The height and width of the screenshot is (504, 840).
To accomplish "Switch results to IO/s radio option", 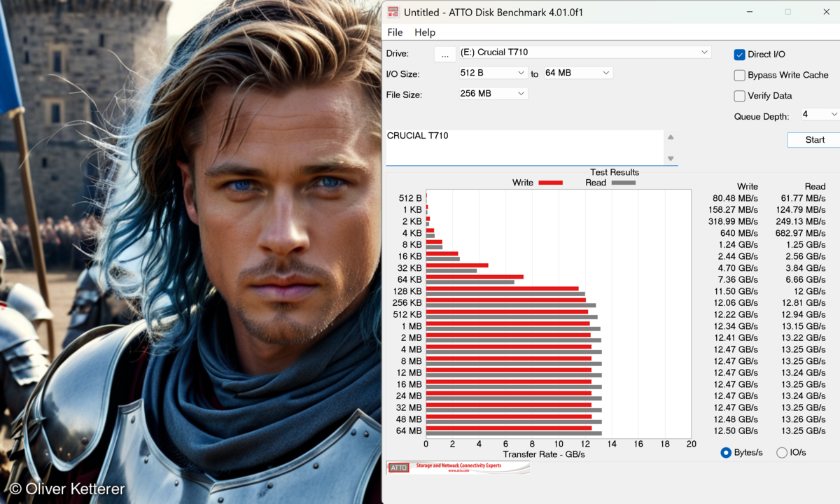I will 782,453.
